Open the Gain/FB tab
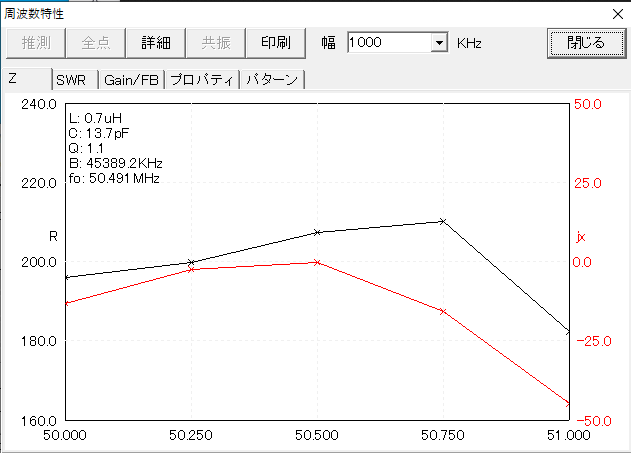The image size is (631, 453). point(132,80)
